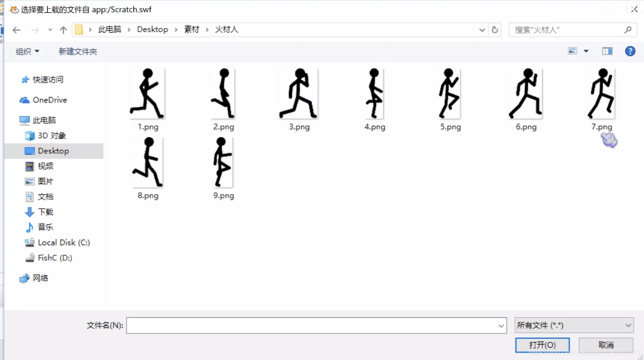Open more view options dropdown arrow
The width and height of the screenshot is (644, 360).
click(x=586, y=51)
